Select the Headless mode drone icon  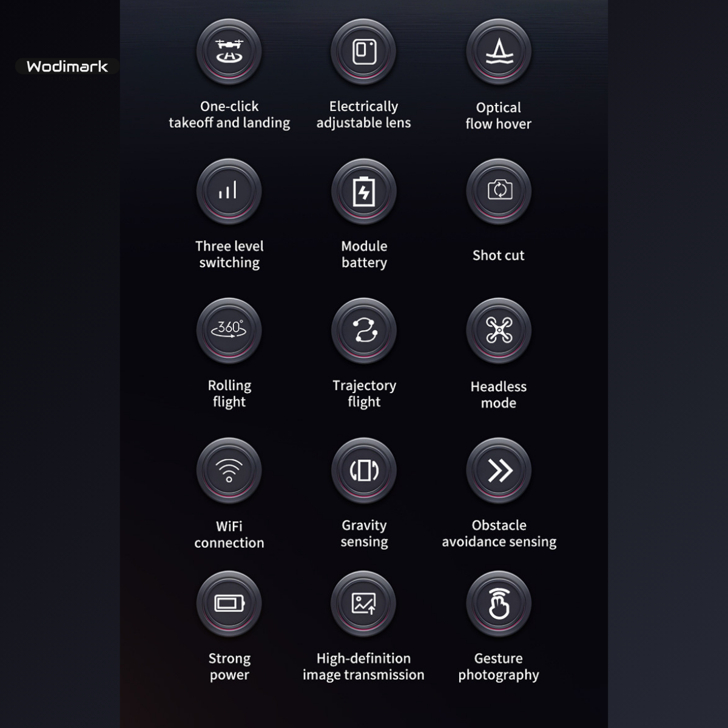point(499,331)
